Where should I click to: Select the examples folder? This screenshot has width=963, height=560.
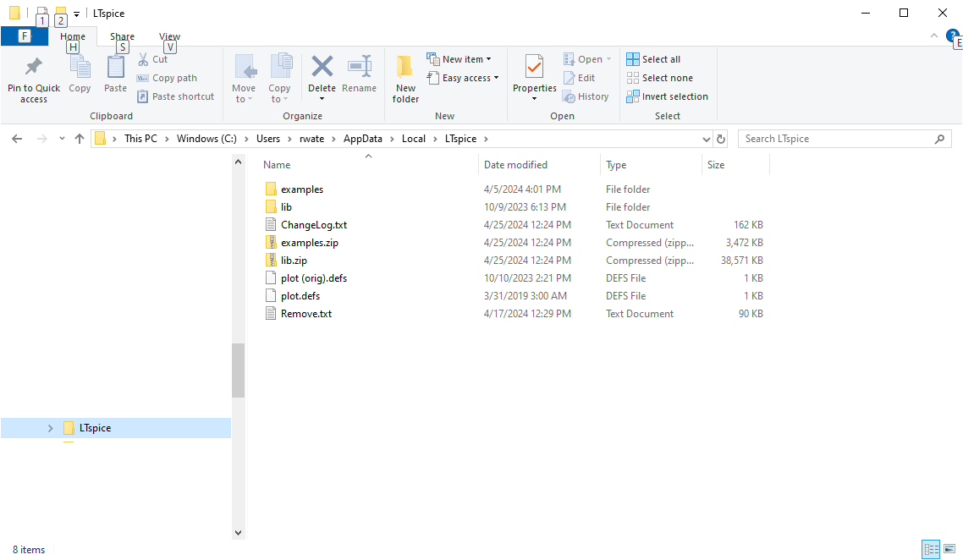301,189
